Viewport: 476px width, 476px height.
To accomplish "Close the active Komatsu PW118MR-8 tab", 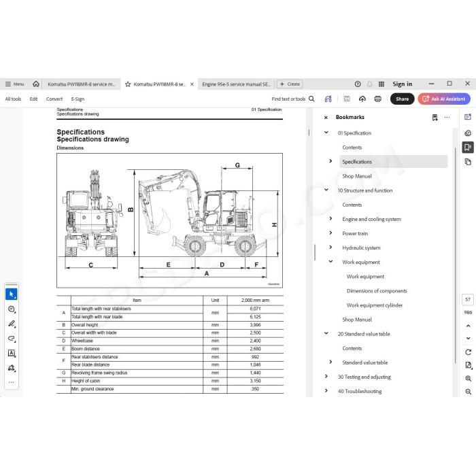I will (x=192, y=84).
